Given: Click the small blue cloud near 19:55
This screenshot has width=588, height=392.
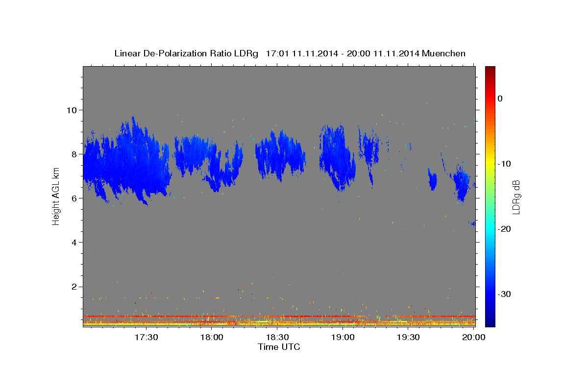Looking at the screenshot, I should pos(462,184).
